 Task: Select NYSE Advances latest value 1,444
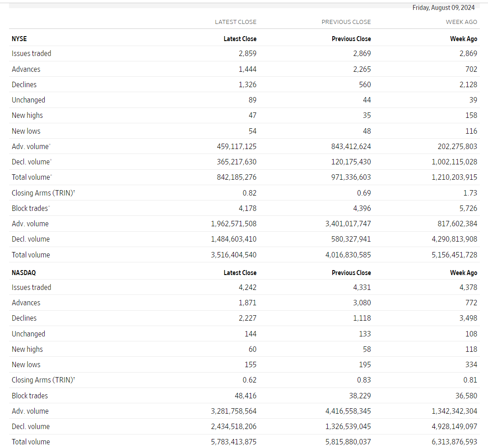[247, 69]
